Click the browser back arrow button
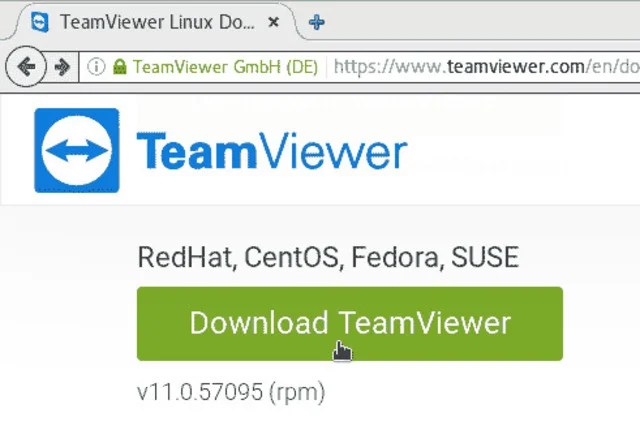This screenshot has height=430, width=640. (x=26, y=66)
